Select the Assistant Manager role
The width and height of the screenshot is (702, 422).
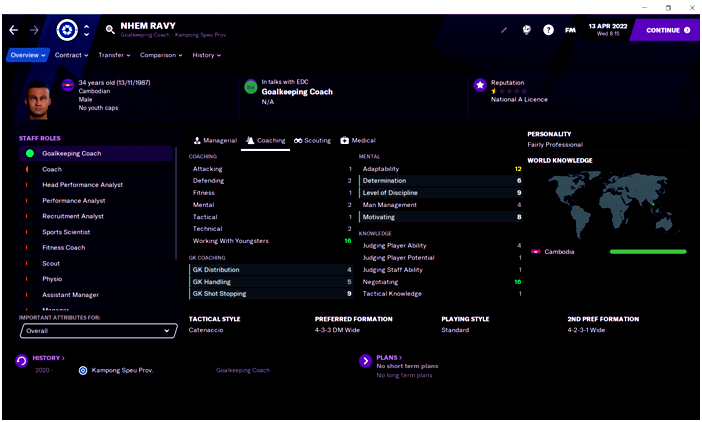[x=96, y=294]
